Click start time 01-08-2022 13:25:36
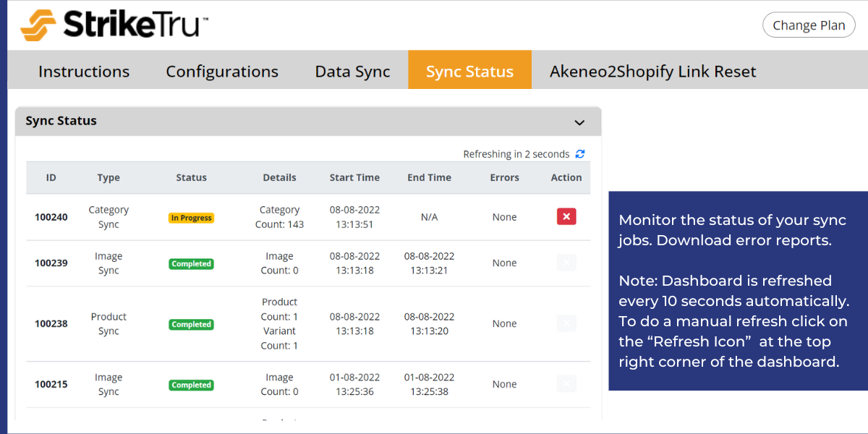 (354, 385)
